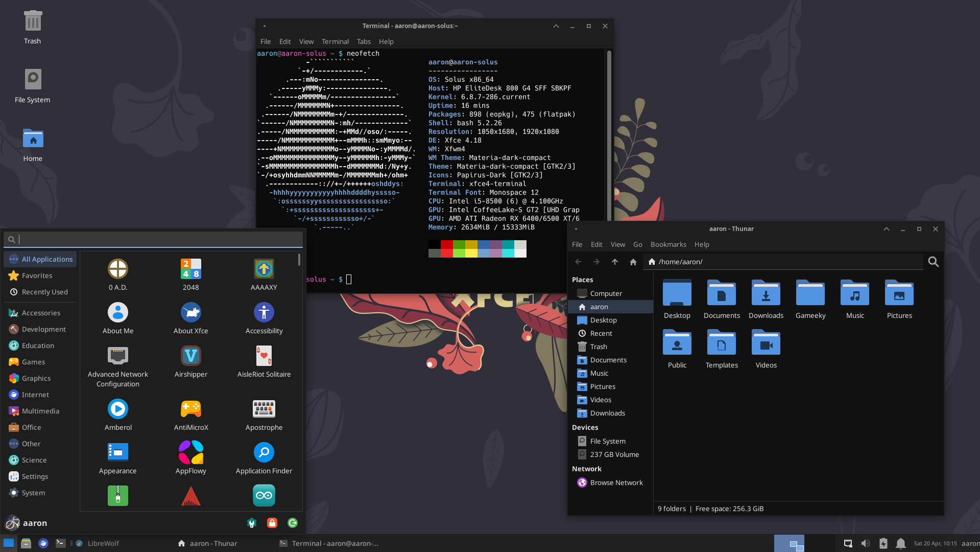Click the green log out icon in app menu

point(293,523)
